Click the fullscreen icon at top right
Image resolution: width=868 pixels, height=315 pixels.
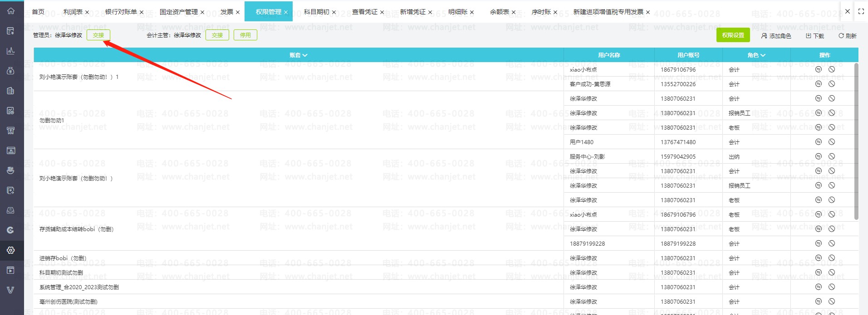[x=861, y=11]
